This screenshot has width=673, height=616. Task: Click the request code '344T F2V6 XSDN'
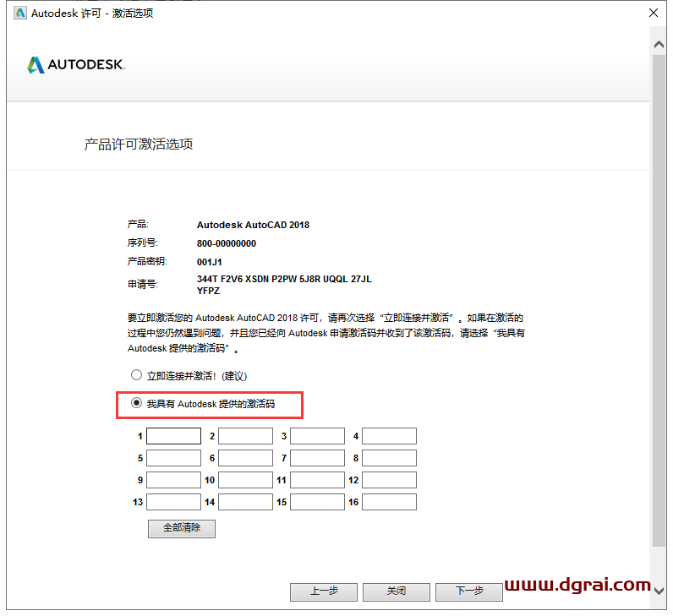click(233, 279)
